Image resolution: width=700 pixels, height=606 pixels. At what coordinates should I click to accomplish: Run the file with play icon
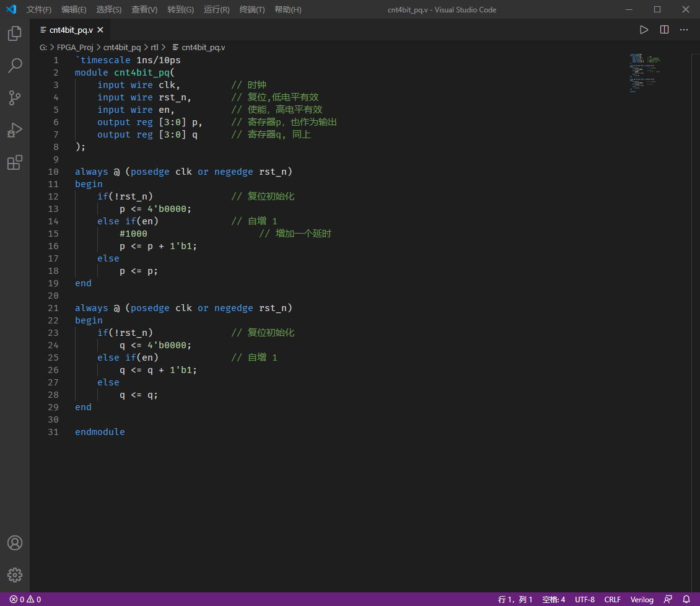coord(644,30)
